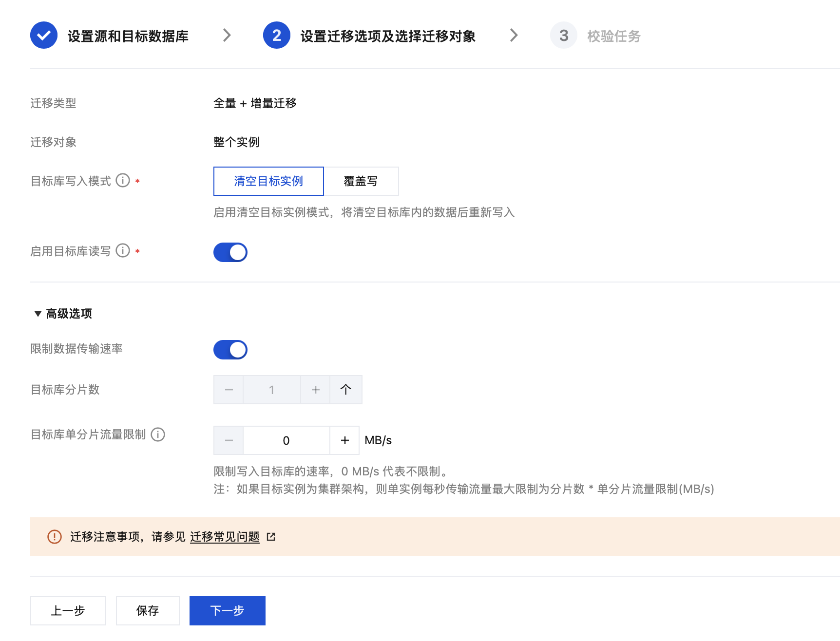840x641 pixels.
Task: Click the up arrow icon in 目标库分片数
Action: pyautogui.click(x=345, y=390)
